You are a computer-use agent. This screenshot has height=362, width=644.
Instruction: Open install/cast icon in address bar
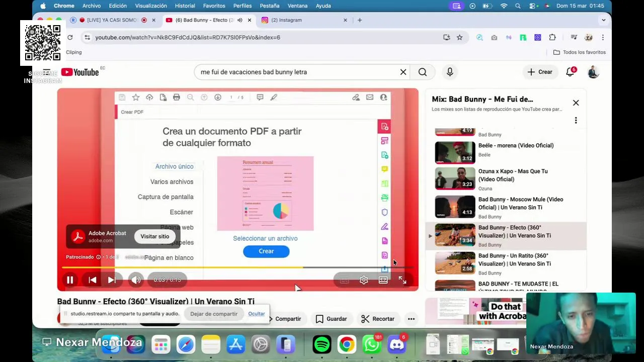click(446, 37)
